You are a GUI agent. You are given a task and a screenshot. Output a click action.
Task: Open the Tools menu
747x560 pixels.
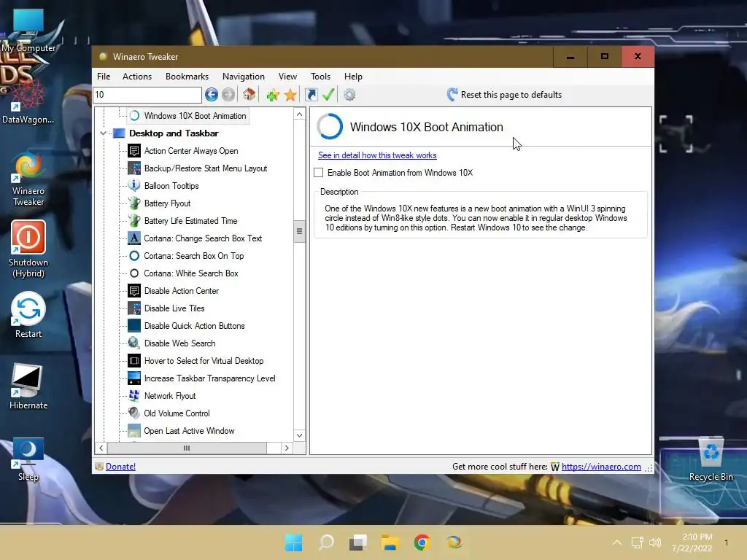pyautogui.click(x=321, y=77)
